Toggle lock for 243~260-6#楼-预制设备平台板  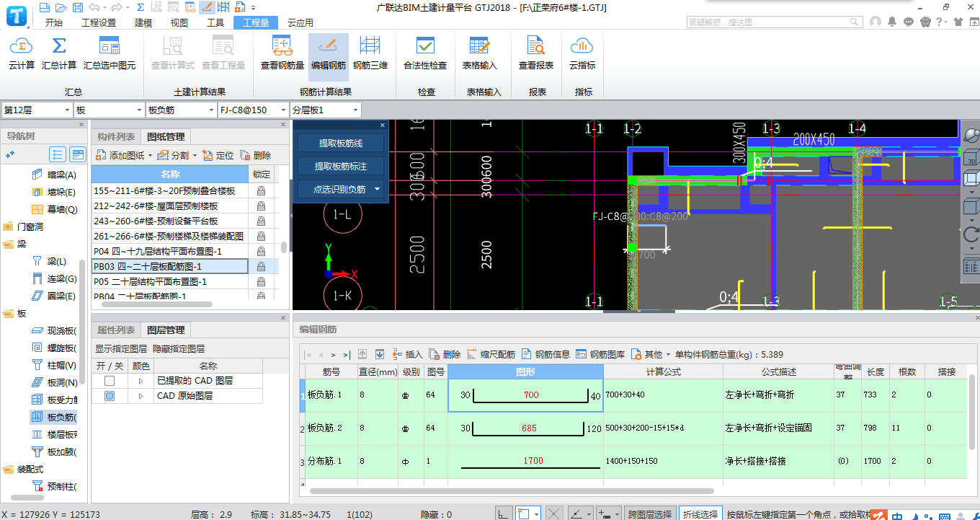pyautogui.click(x=261, y=221)
